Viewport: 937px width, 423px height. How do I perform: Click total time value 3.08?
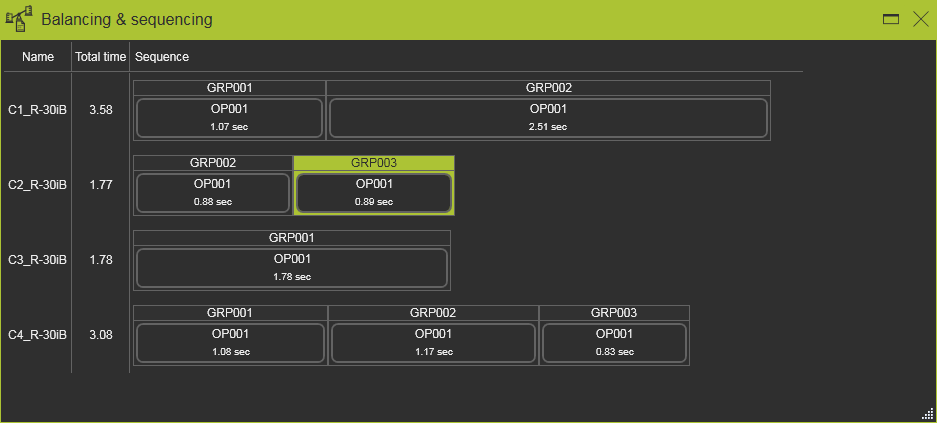click(100, 335)
